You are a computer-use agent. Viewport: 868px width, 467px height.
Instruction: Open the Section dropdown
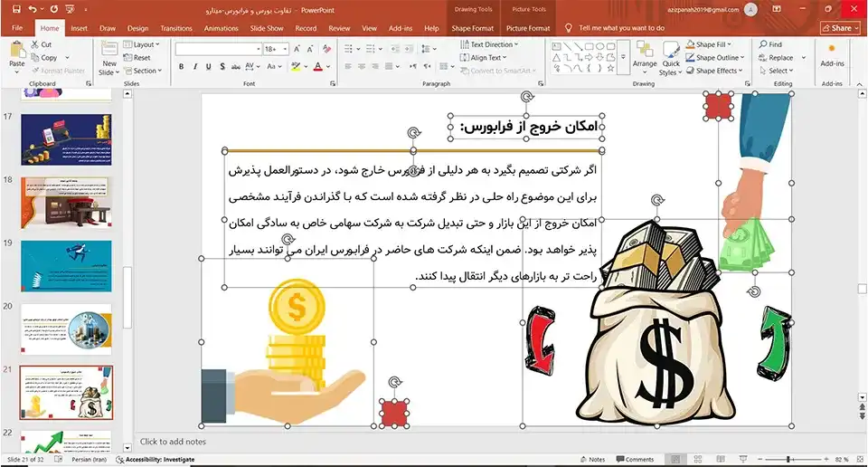(143, 71)
